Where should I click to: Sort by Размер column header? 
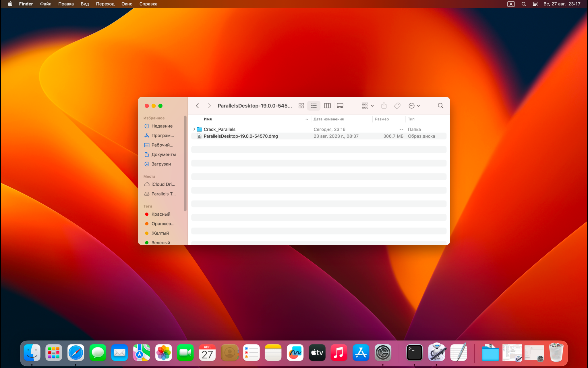pyautogui.click(x=382, y=119)
